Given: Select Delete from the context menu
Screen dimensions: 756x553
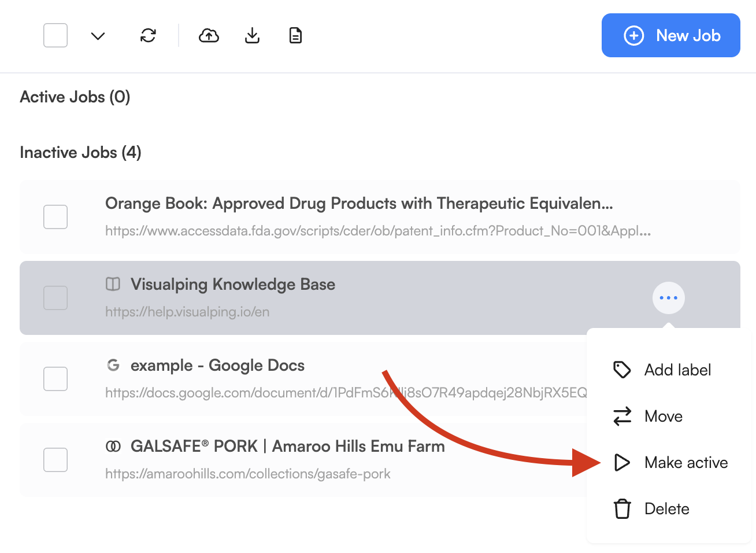Looking at the screenshot, I should point(669,508).
